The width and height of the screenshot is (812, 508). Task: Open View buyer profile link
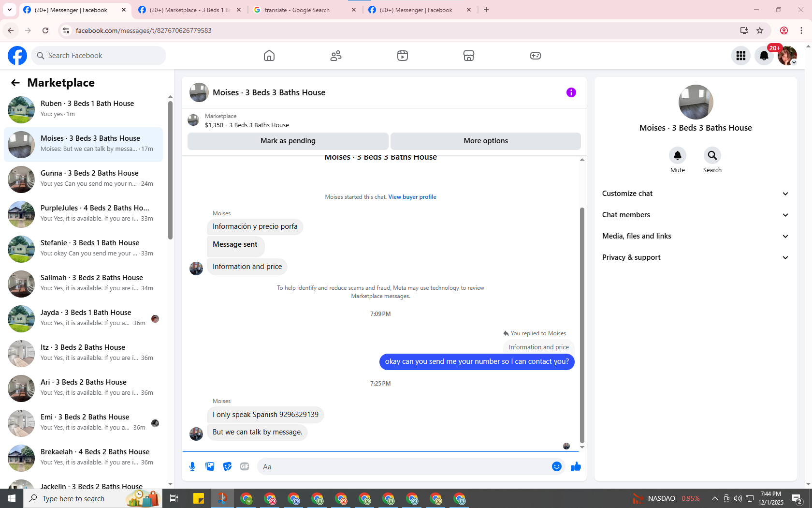click(412, 197)
